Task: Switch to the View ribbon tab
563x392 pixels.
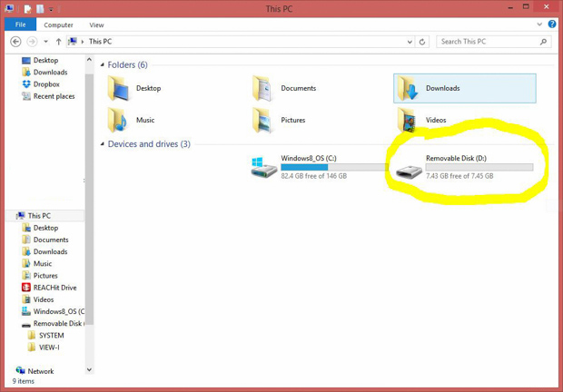Action: [96, 24]
